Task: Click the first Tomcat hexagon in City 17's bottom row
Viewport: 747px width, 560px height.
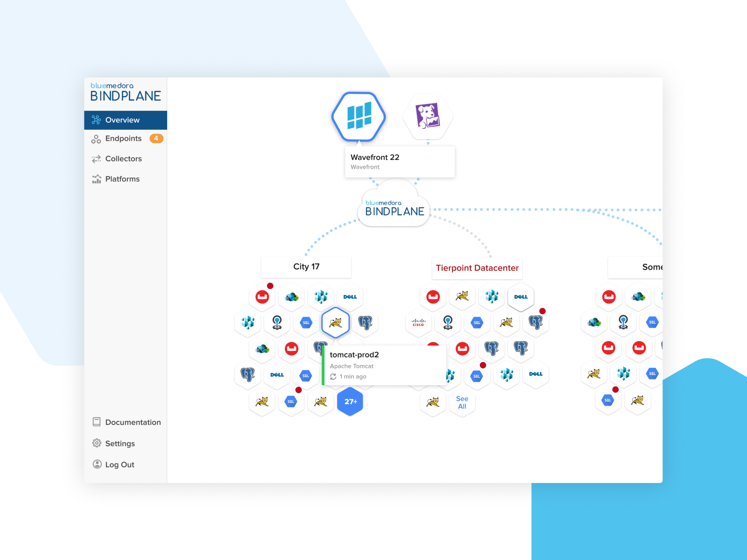Action: [262, 402]
